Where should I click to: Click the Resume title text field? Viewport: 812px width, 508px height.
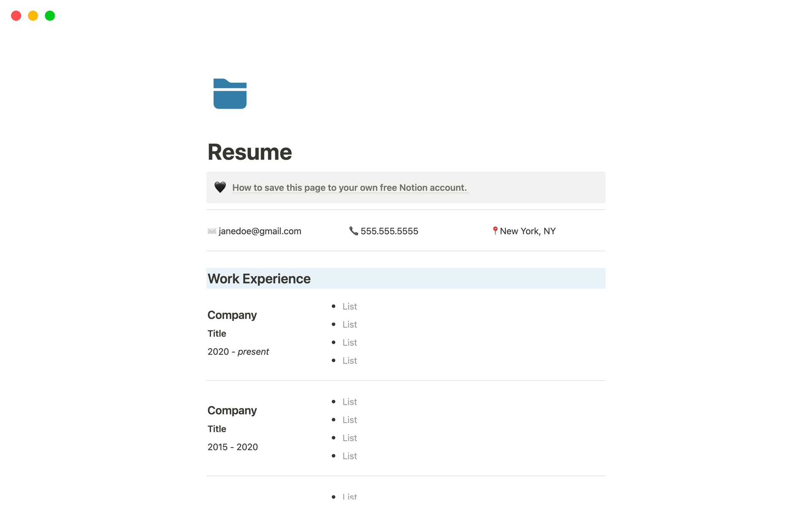[x=251, y=151]
